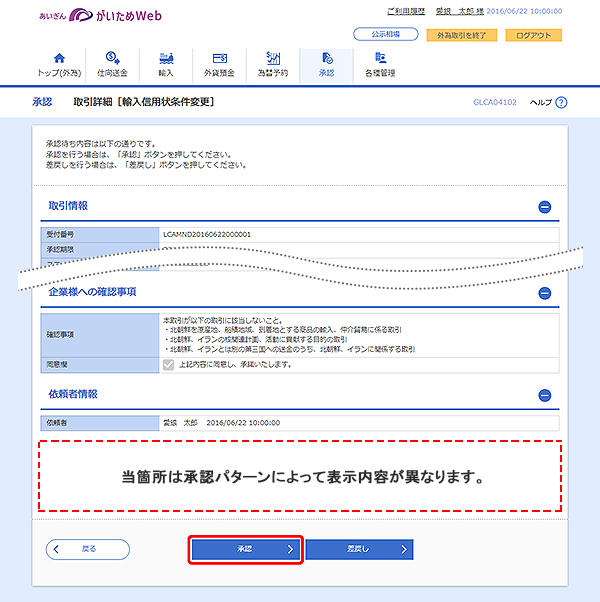The width and height of the screenshot is (600, 602).
Task: Click the 同意欄 label cell
Action: (100, 365)
